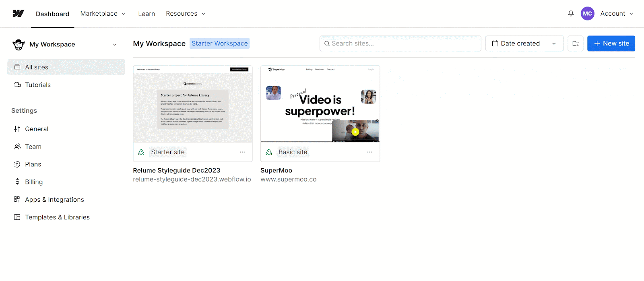Click the Apps & Integrations grid icon
The image size is (644, 281).
click(x=17, y=199)
